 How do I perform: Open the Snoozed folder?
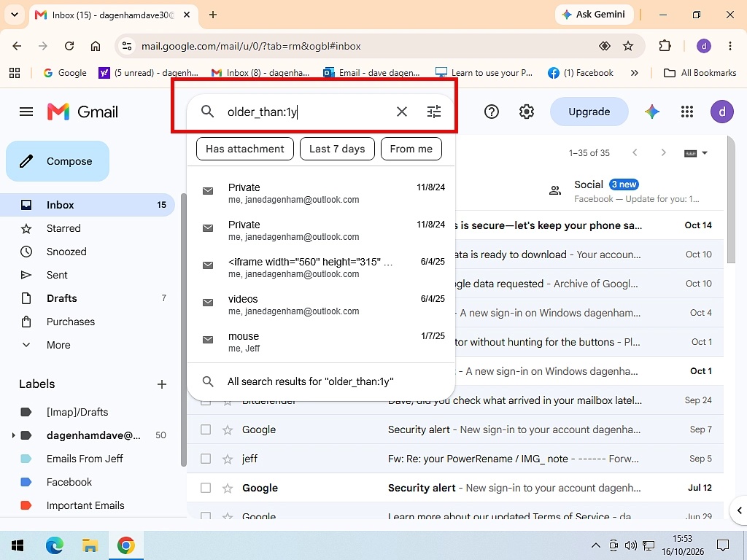pyautogui.click(x=88, y=252)
